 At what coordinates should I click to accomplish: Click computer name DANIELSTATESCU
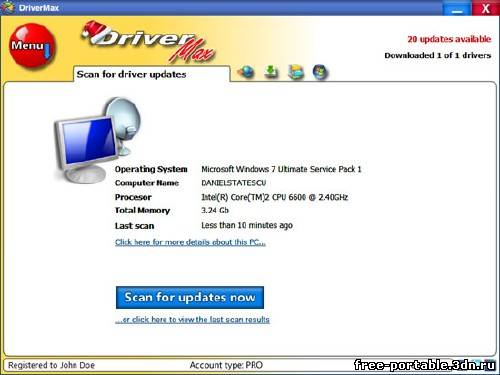pos(234,183)
